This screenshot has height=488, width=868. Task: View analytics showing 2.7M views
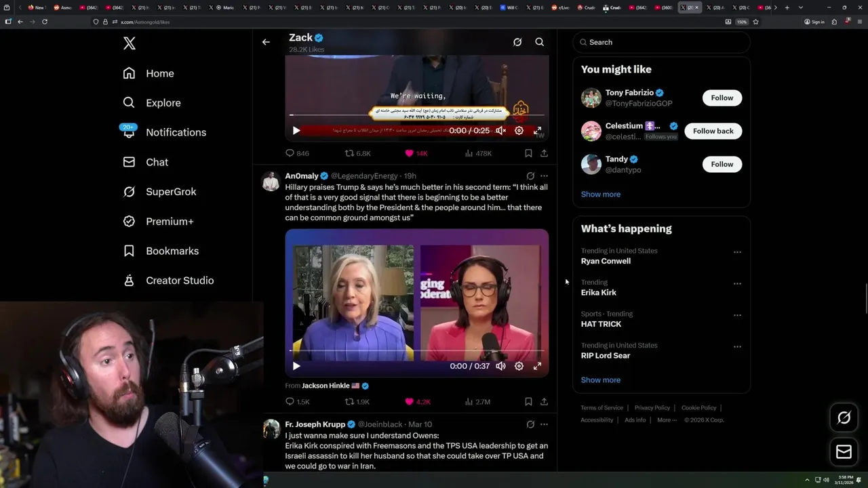tap(477, 401)
